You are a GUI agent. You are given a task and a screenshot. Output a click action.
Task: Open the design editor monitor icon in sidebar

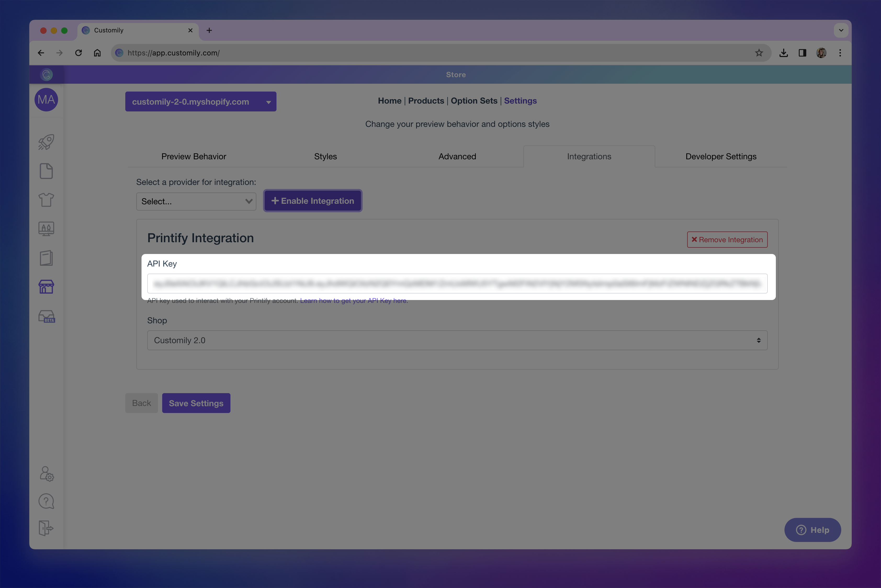click(x=46, y=229)
